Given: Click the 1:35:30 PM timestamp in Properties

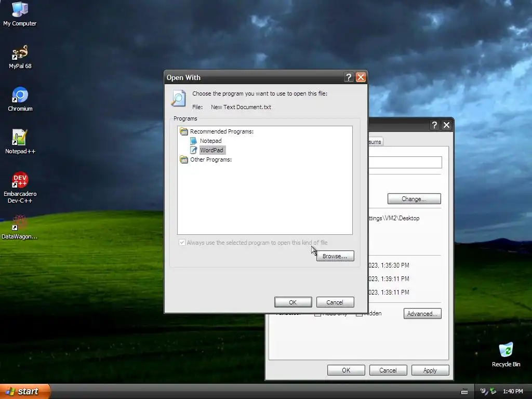Looking at the screenshot, I should 389,265.
